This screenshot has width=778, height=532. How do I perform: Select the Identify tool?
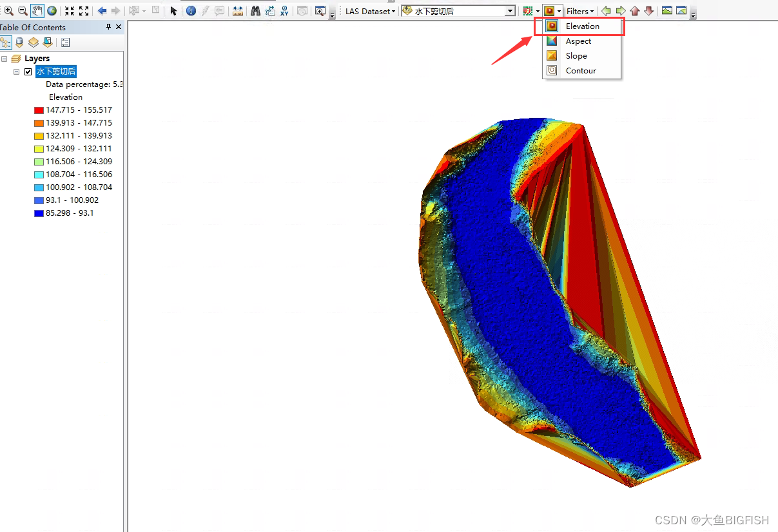click(190, 10)
